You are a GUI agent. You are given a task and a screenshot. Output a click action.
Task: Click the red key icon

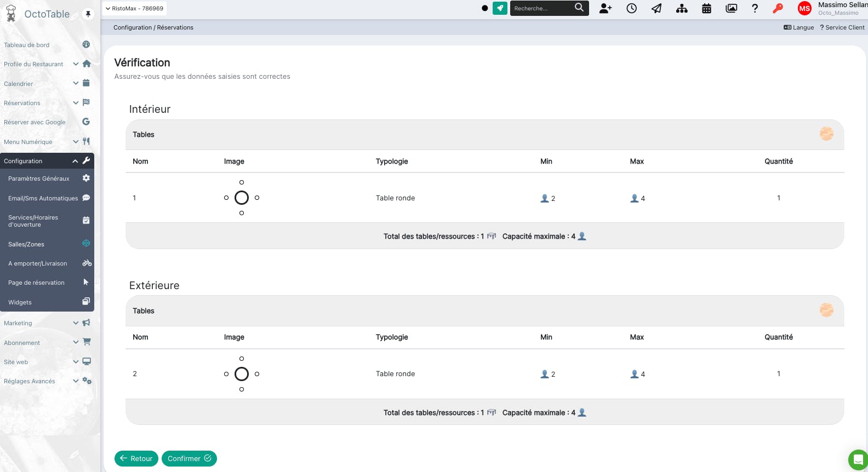(x=778, y=8)
